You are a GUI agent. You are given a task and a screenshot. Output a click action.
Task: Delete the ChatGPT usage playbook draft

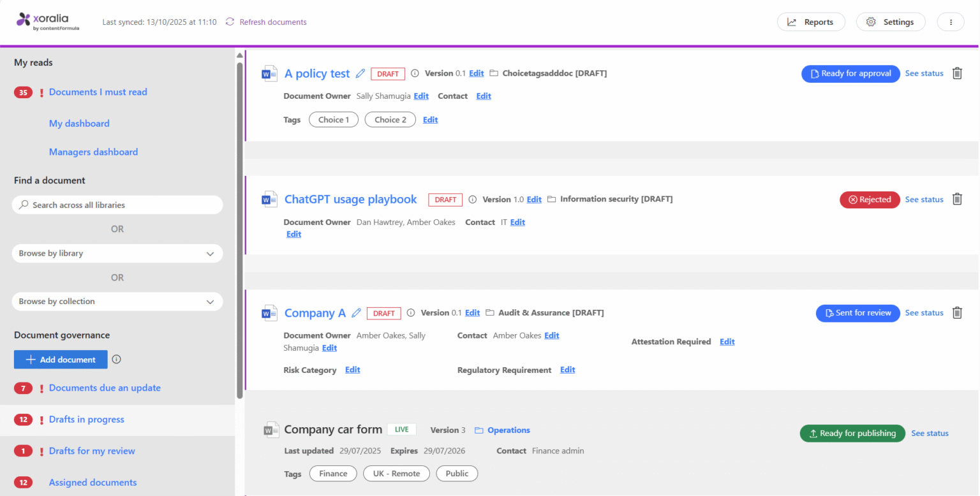[x=957, y=199]
